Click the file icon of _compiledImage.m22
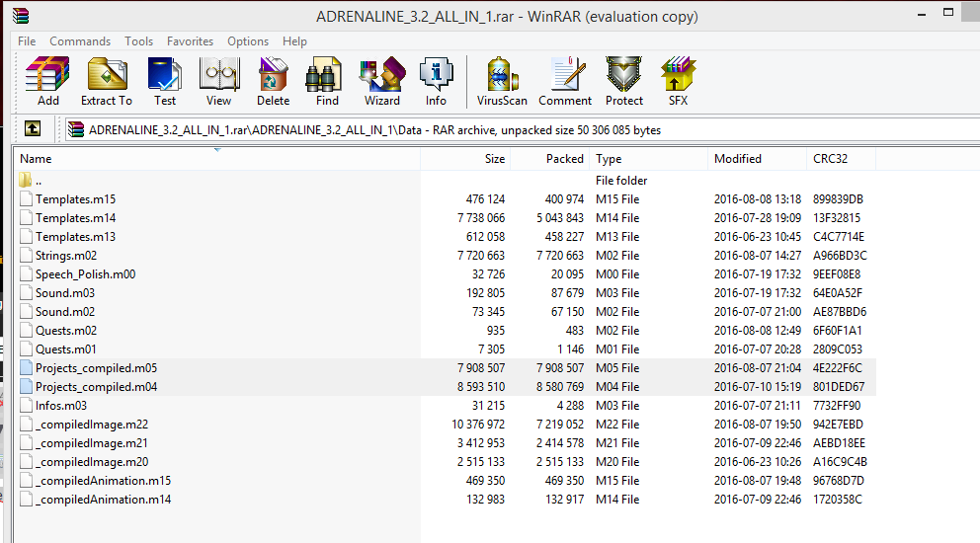 tap(26, 424)
